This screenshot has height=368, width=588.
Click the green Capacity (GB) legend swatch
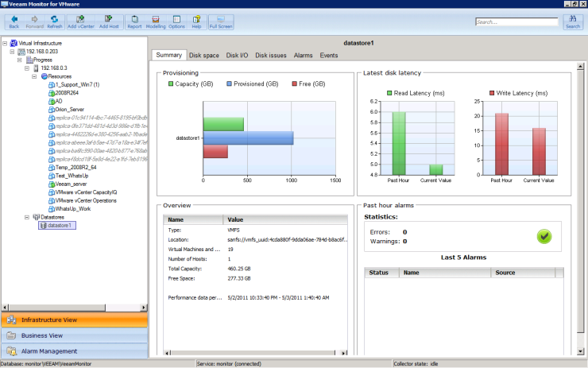(171, 83)
